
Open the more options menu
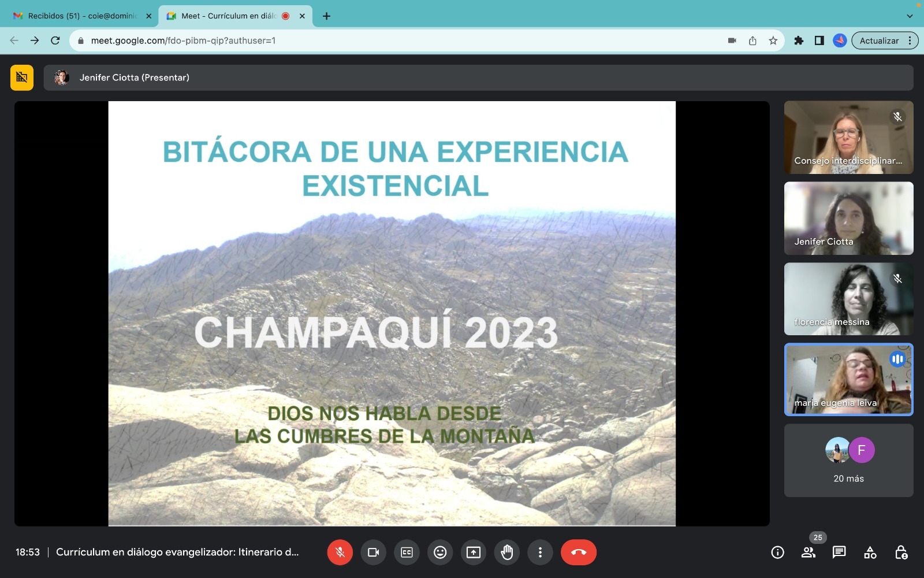pos(540,553)
